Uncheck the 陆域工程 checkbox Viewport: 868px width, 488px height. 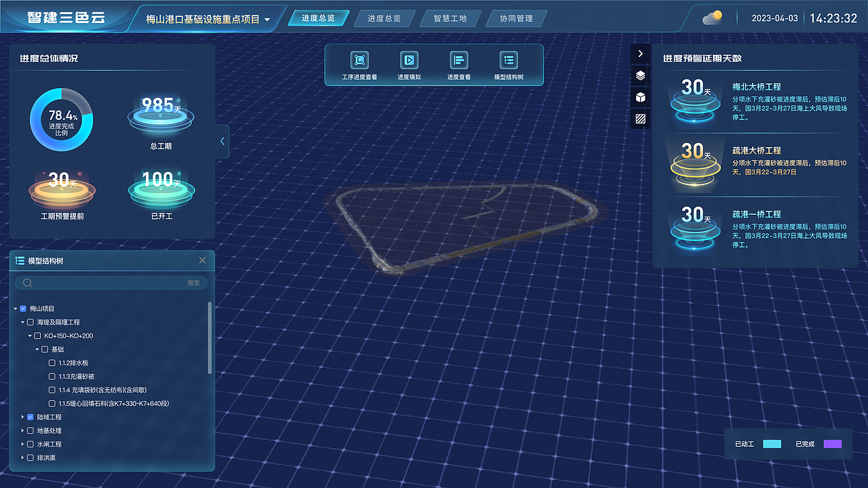click(x=30, y=417)
